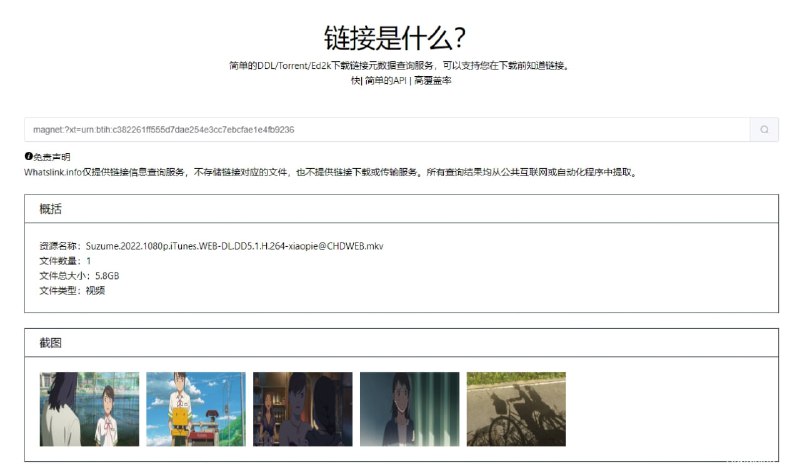The width and height of the screenshot is (800, 475).
Task: Click the 文件类型 视频 line
Action: pyautogui.click(x=71, y=290)
